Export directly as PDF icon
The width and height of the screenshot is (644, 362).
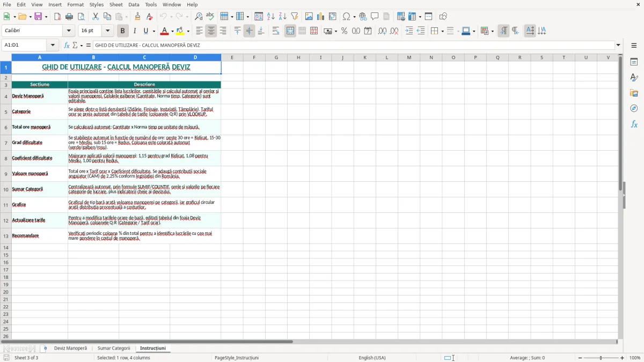coord(57,17)
